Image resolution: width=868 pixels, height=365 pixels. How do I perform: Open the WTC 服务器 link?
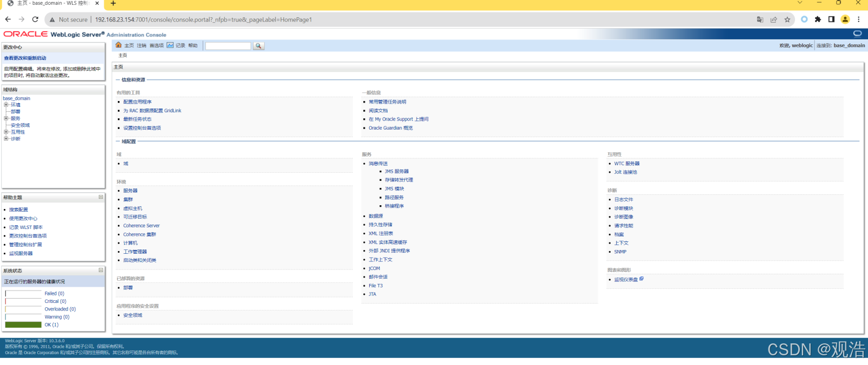[x=627, y=164]
